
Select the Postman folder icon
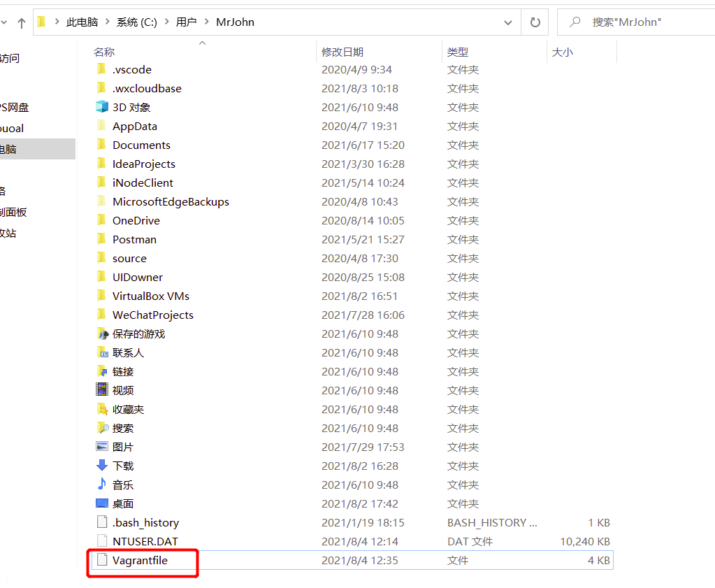pyautogui.click(x=101, y=239)
